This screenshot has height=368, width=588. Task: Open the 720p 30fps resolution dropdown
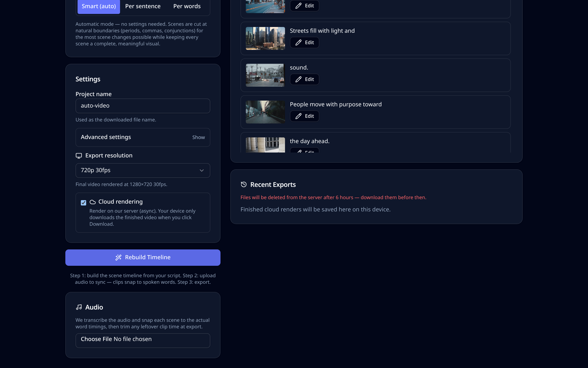point(143,170)
